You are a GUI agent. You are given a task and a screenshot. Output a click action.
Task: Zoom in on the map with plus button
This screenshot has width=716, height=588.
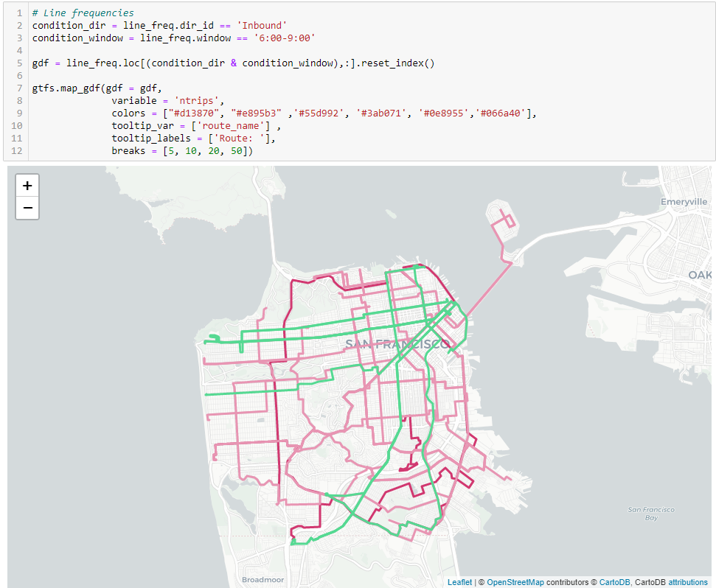pos(27,185)
